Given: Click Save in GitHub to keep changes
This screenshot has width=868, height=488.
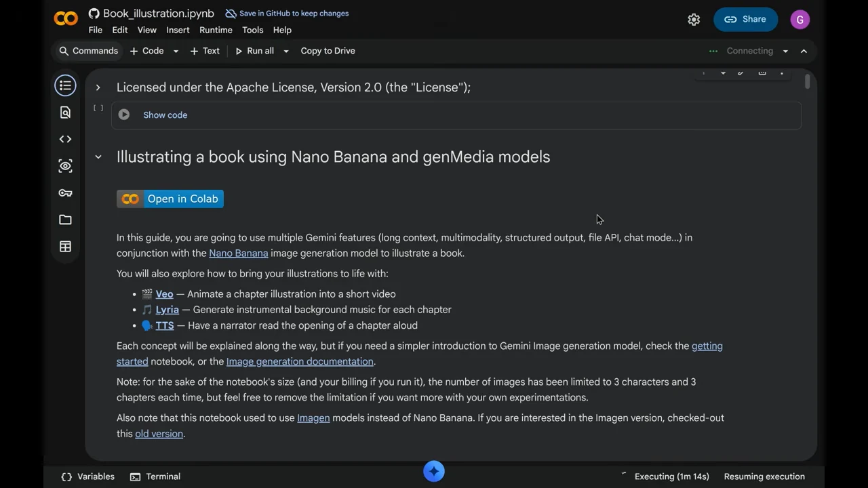Looking at the screenshot, I should [287, 14].
